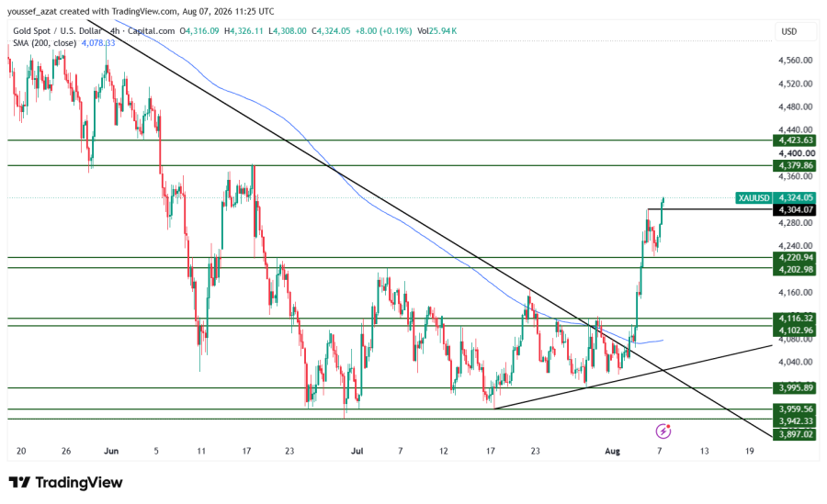Click the XAUUSD symbol price tag
This screenshot has width=827, height=504.
click(753, 197)
